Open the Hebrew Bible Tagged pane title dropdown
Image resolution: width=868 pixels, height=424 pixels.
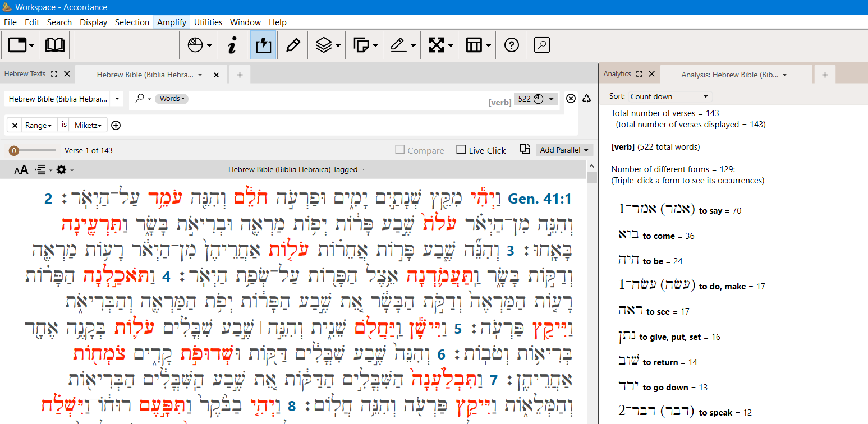(x=297, y=169)
